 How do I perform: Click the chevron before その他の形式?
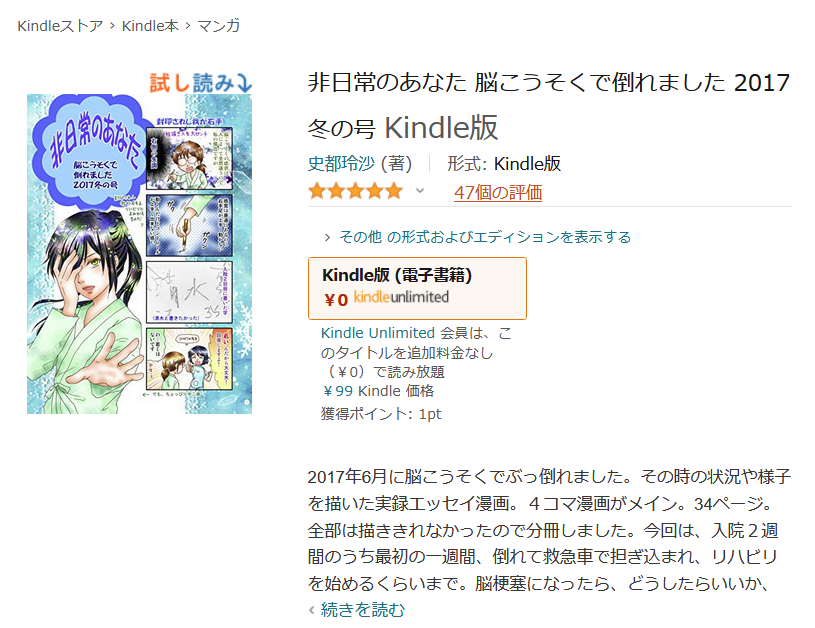[327, 238]
